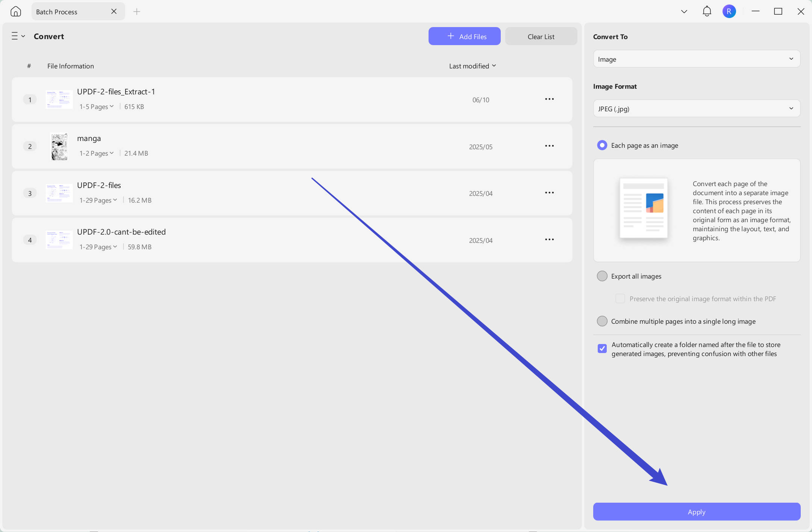Close the Batch Process tab
Viewport: 812px width, 532px height.
pyautogui.click(x=114, y=12)
